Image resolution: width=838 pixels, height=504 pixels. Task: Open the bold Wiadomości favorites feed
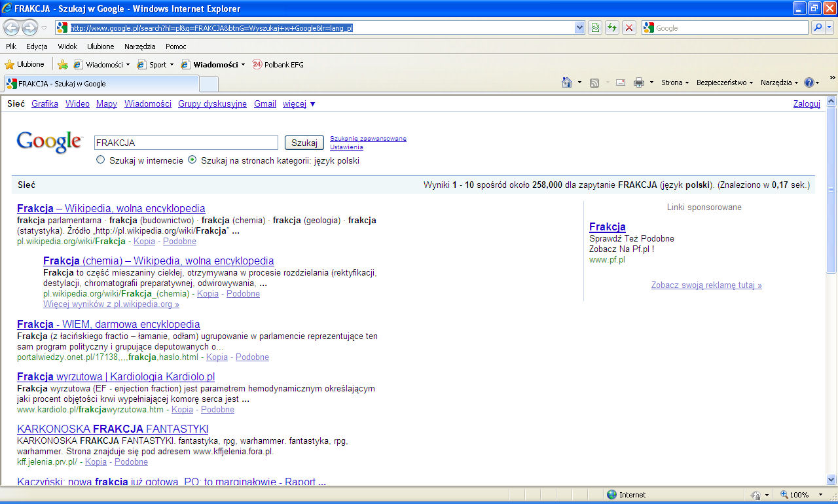coord(213,65)
